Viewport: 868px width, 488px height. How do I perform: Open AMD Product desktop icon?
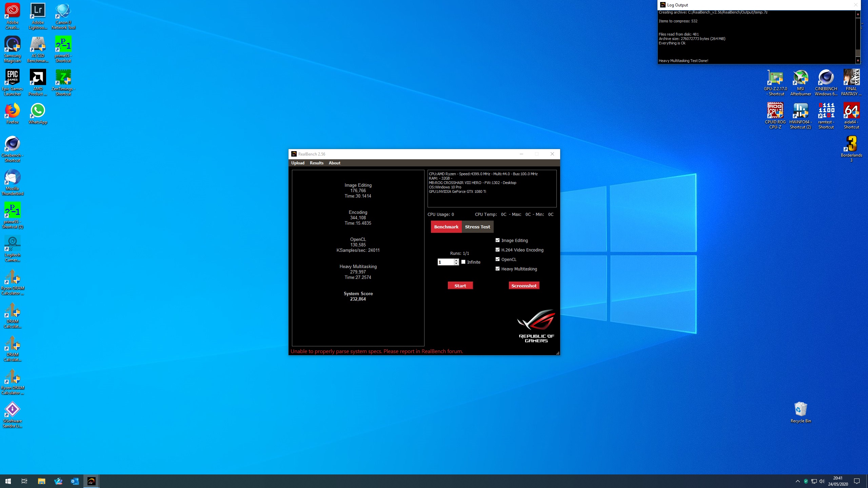click(x=38, y=83)
